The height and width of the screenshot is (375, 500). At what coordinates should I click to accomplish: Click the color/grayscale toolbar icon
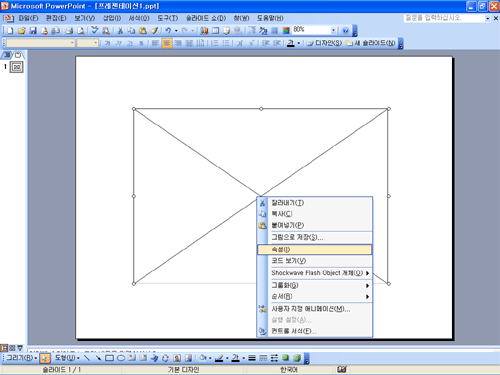click(x=286, y=31)
